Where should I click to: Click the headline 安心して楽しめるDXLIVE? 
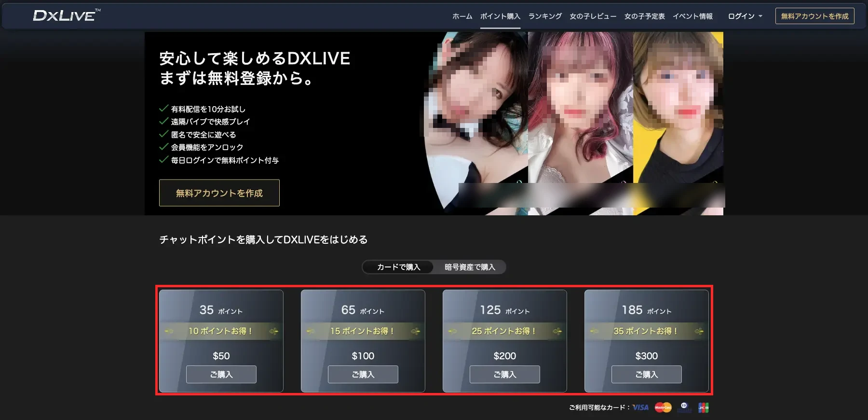pos(255,58)
